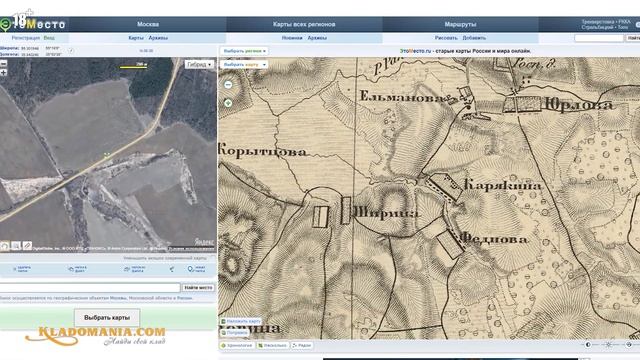Select the Хронология view mode

point(237,345)
